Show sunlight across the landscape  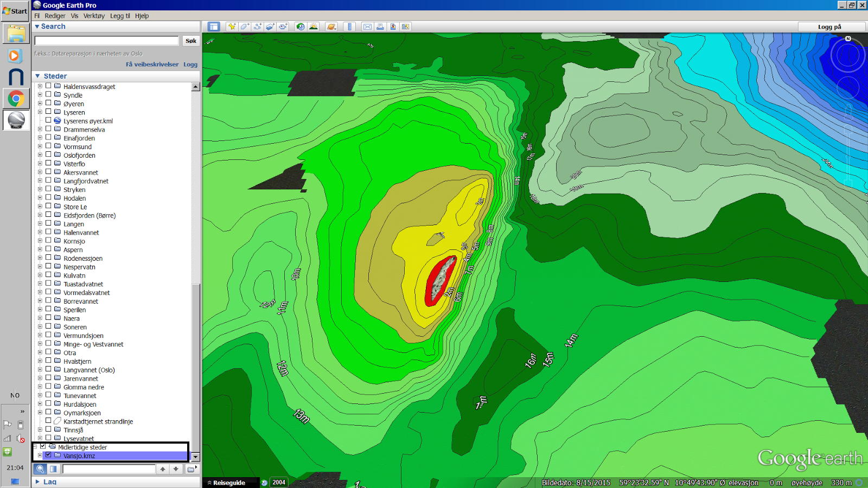click(314, 27)
